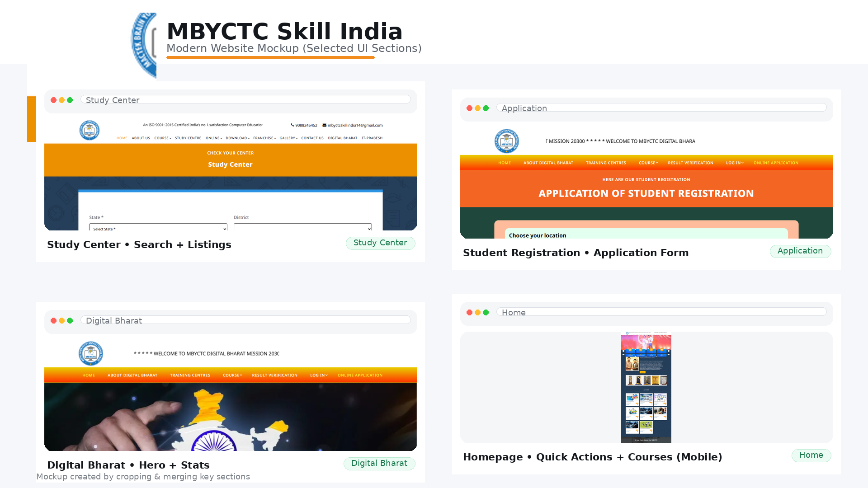Click ONLINE APPLICATION link in Application navbar
This screenshot has height=488, width=868.
776,163
